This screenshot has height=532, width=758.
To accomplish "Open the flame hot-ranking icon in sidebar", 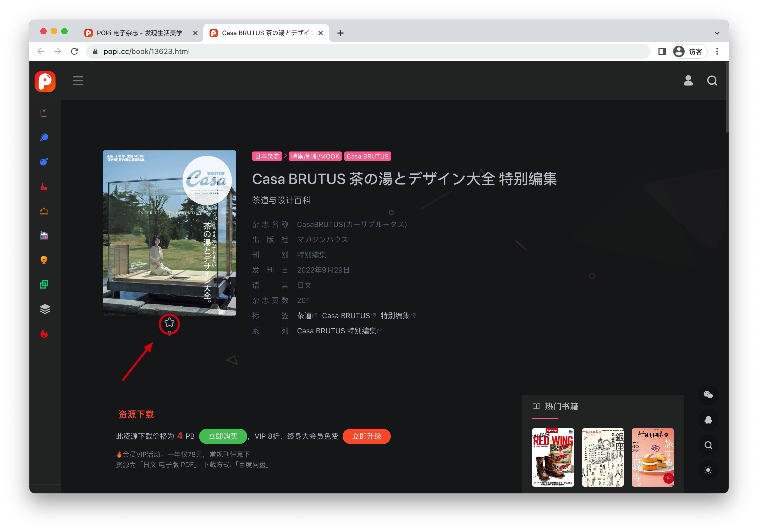I will click(x=44, y=334).
